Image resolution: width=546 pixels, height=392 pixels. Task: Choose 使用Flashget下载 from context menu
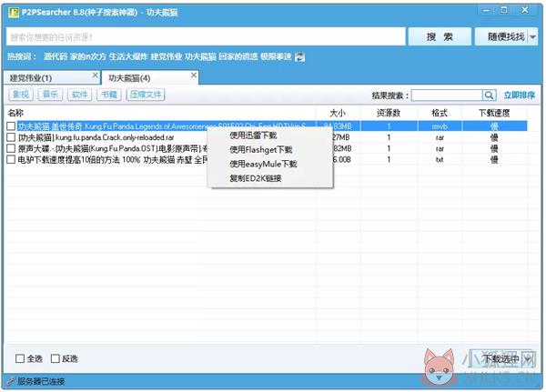261,150
